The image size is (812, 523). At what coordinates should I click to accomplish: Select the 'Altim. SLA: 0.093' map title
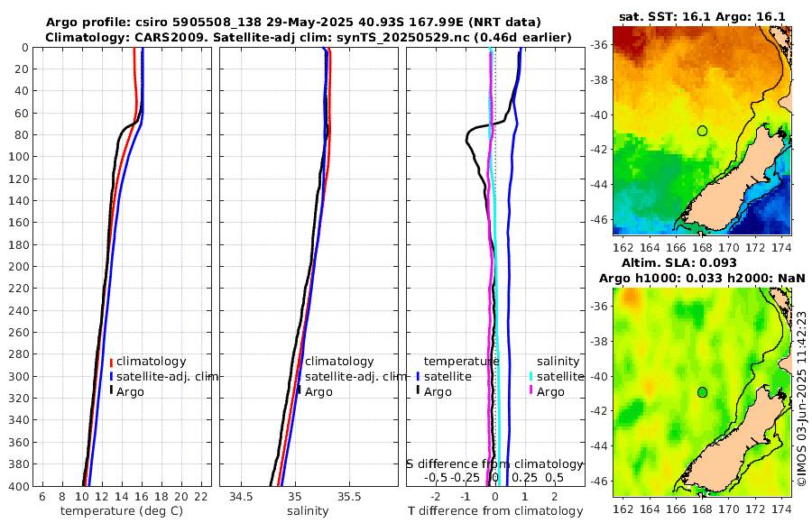[x=678, y=262]
